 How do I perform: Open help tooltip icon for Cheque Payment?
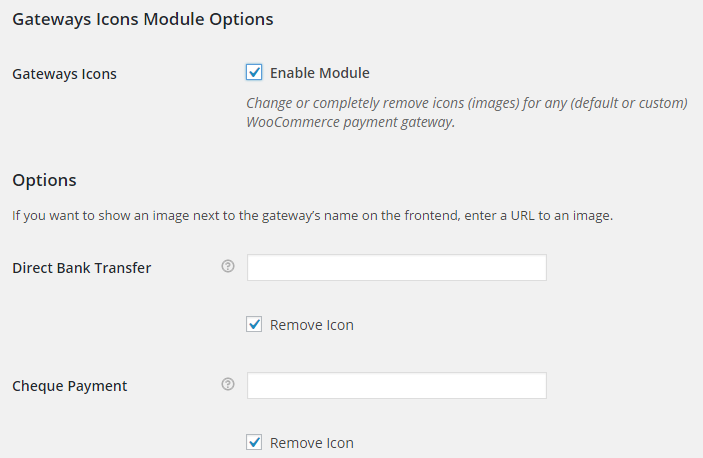coord(228,385)
